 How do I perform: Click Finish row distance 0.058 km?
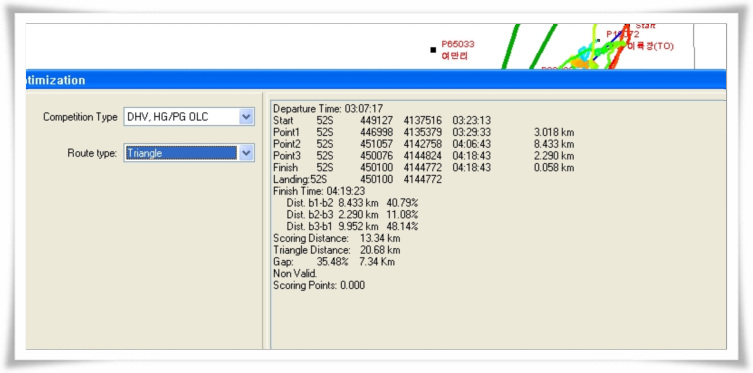pyautogui.click(x=554, y=168)
